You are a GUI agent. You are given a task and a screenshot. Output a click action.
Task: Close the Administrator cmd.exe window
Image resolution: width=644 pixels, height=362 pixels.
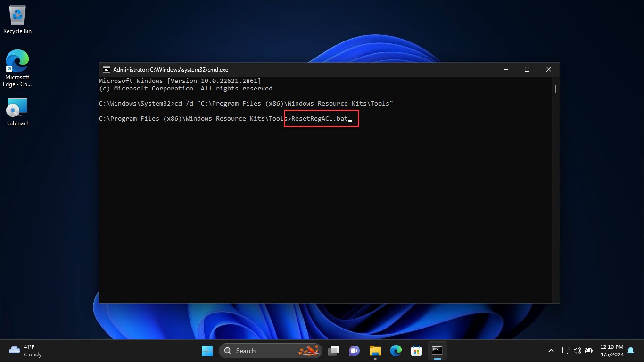(549, 69)
